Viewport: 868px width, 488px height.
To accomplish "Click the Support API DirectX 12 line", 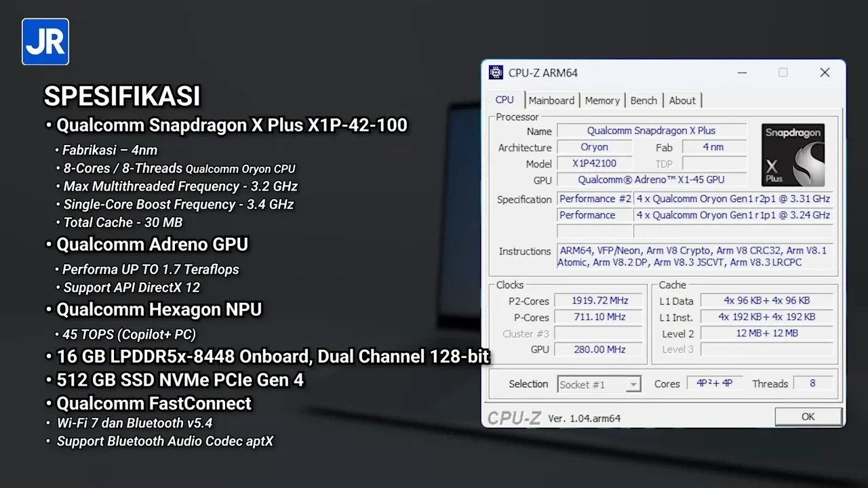I will (x=132, y=287).
